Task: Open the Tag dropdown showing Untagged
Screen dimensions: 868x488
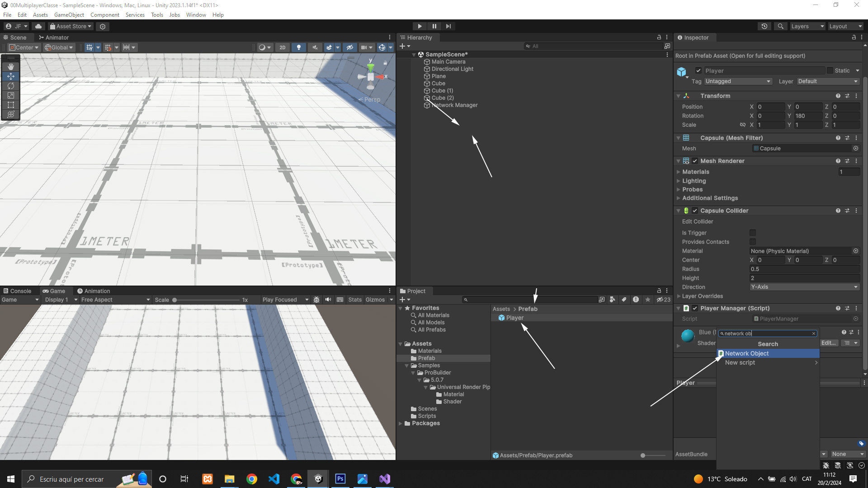Action: (x=738, y=81)
